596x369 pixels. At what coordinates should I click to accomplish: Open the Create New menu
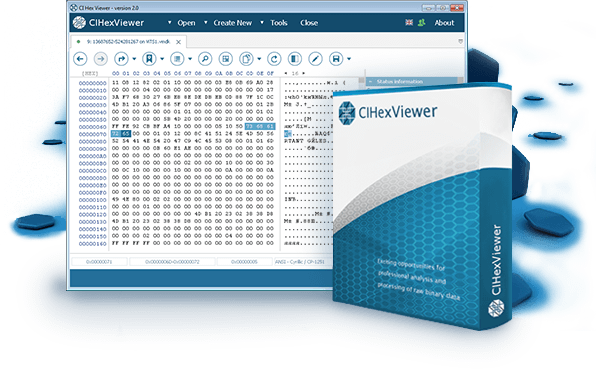tap(233, 23)
